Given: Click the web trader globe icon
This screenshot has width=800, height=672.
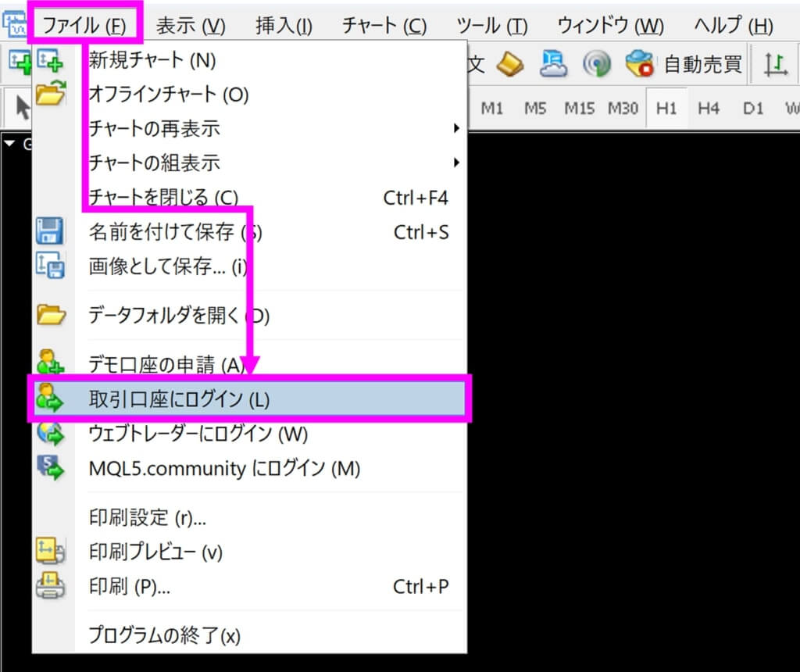Looking at the screenshot, I should pyautogui.click(x=50, y=434).
